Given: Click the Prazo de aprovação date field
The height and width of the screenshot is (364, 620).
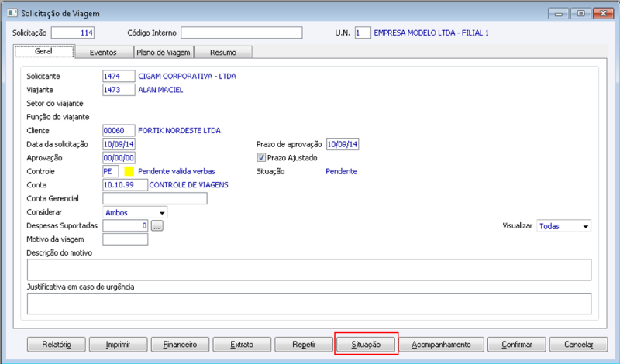Looking at the screenshot, I should (343, 144).
